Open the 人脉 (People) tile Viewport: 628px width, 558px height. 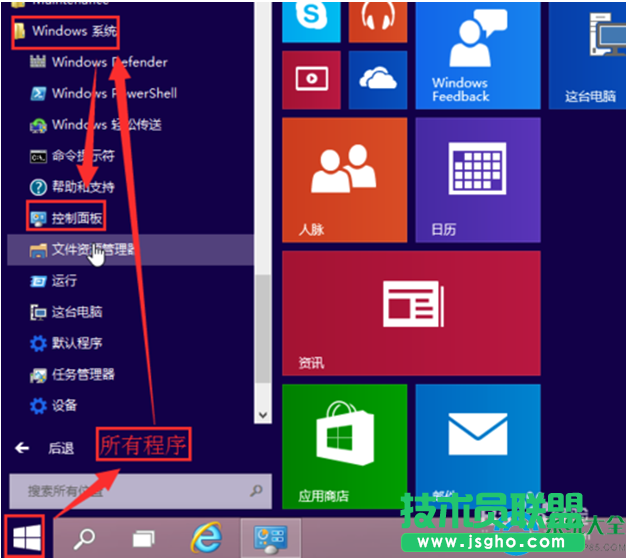(344, 180)
